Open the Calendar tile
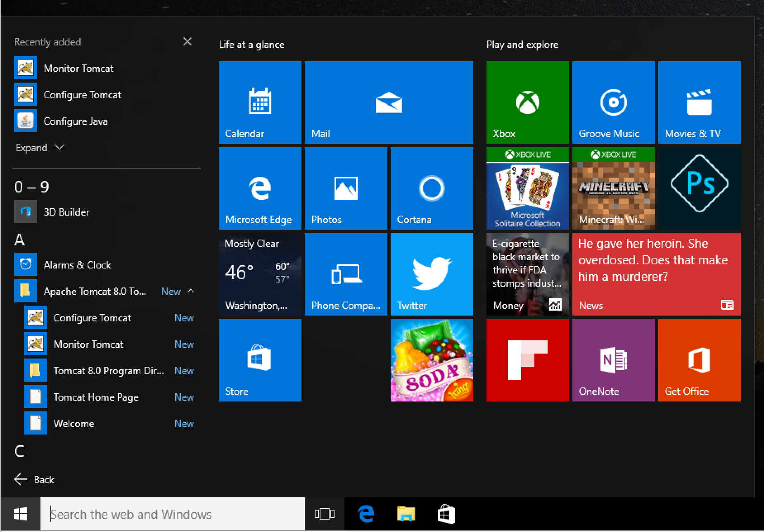Viewport: 764px width, 532px height. click(x=260, y=102)
